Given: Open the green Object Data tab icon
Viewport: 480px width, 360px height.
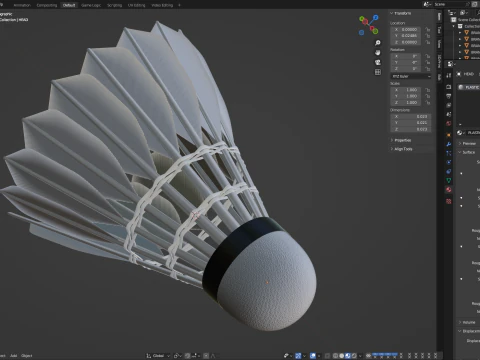Looking at the screenshot, I should (x=449, y=180).
